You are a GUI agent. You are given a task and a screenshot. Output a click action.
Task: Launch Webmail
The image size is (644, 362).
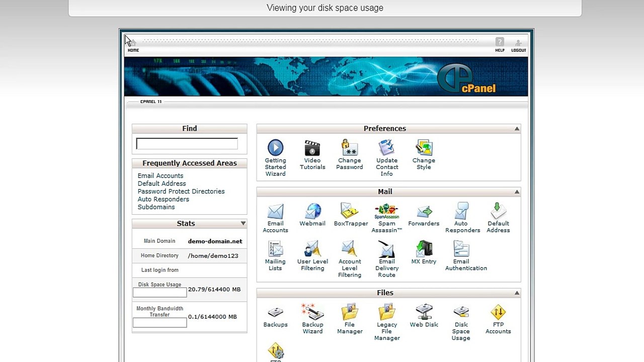click(x=312, y=215)
